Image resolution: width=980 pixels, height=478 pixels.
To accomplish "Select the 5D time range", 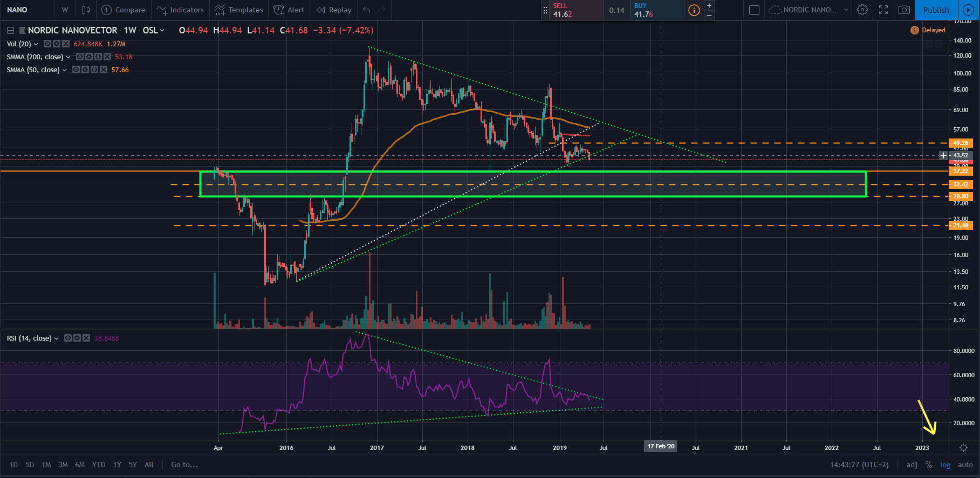I will (30, 465).
